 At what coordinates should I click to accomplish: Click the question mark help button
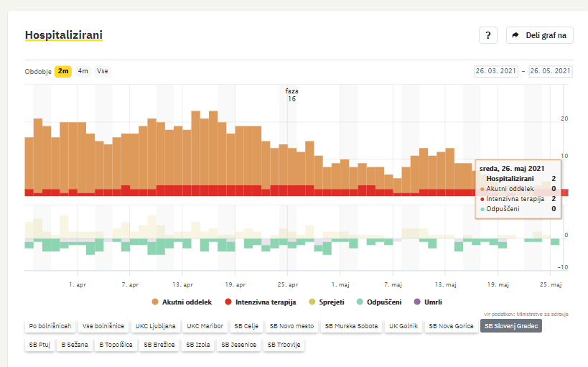pyautogui.click(x=488, y=35)
